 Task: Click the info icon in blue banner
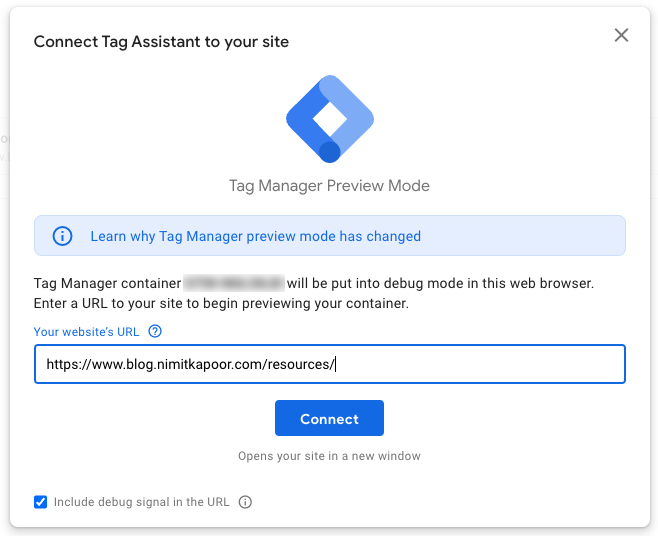(x=62, y=236)
